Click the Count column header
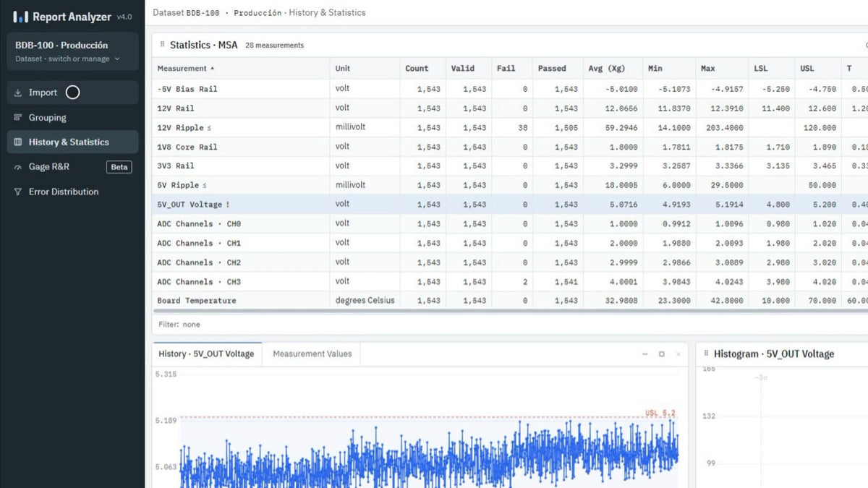 [x=423, y=69]
